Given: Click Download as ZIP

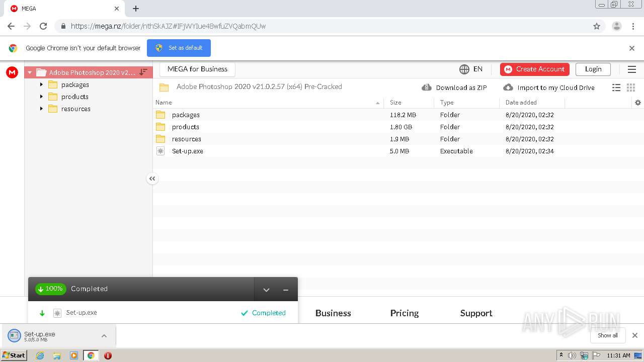Looking at the screenshot, I should point(454,87).
